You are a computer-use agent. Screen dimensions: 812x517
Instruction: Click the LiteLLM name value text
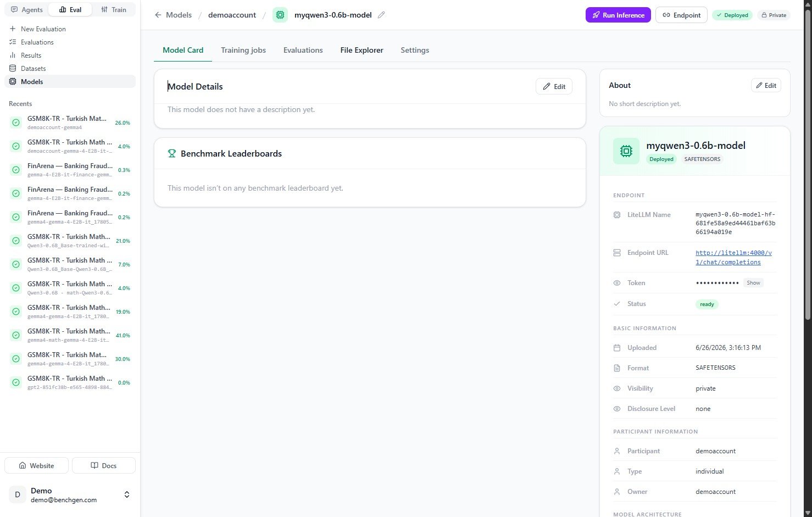[x=736, y=223]
